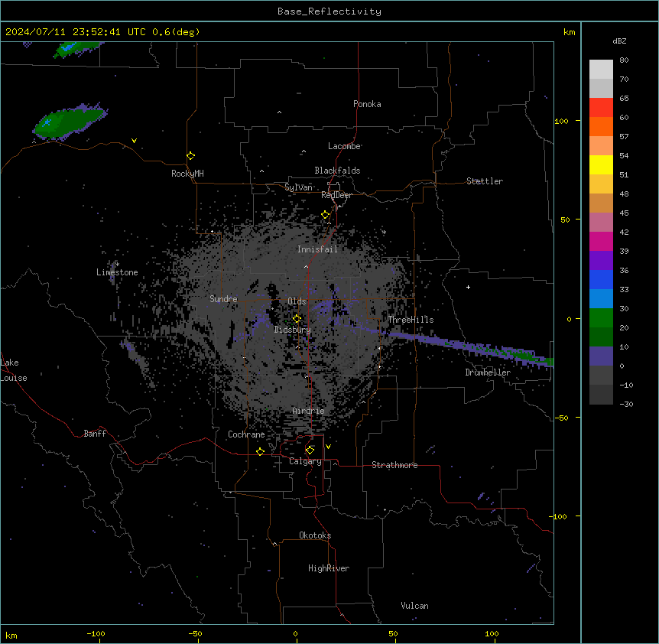
Task: Click the dBZ legend heading
Action: (619, 41)
